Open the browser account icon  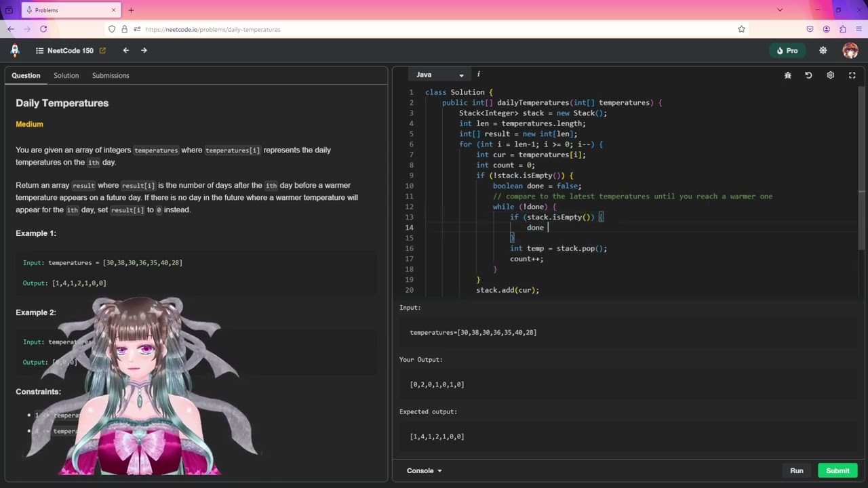point(826,29)
